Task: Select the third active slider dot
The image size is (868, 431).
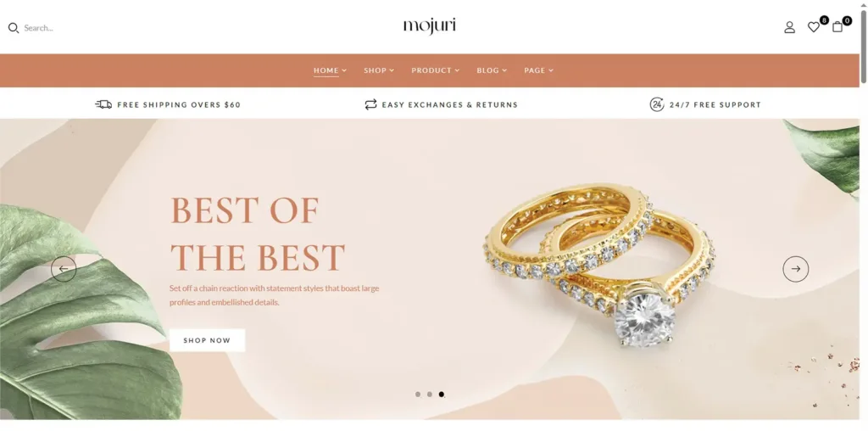Action: pos(441,395)
